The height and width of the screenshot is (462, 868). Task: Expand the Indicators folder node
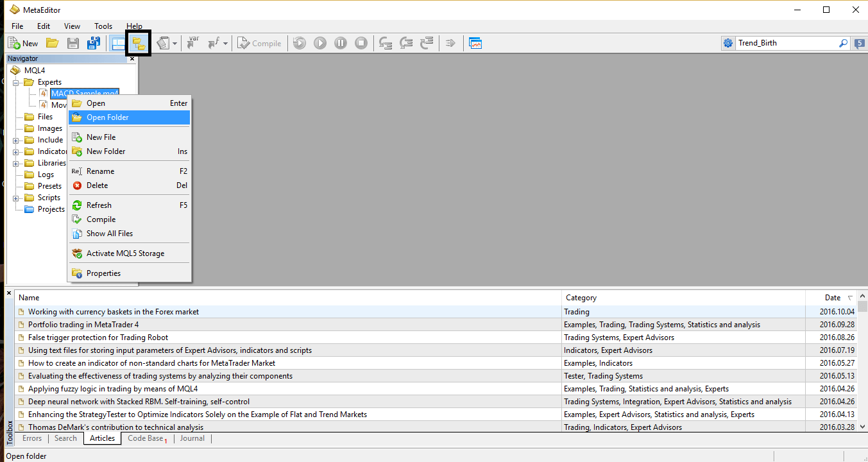(16, 151)
